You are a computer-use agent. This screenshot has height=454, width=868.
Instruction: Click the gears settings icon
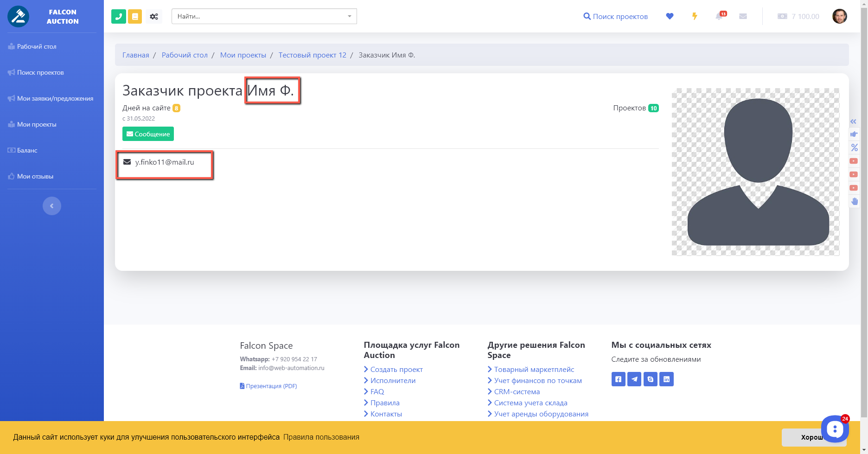tap(154, 16)
